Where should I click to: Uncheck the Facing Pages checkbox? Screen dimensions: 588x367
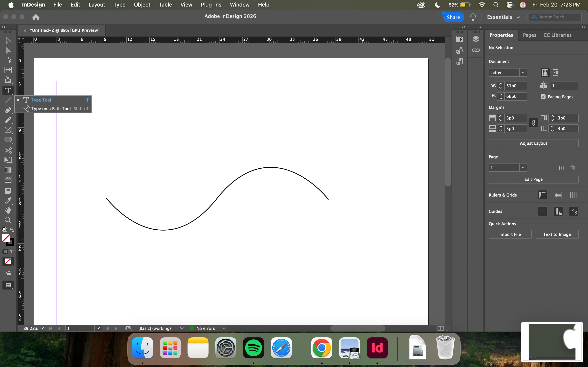(543, 97)
